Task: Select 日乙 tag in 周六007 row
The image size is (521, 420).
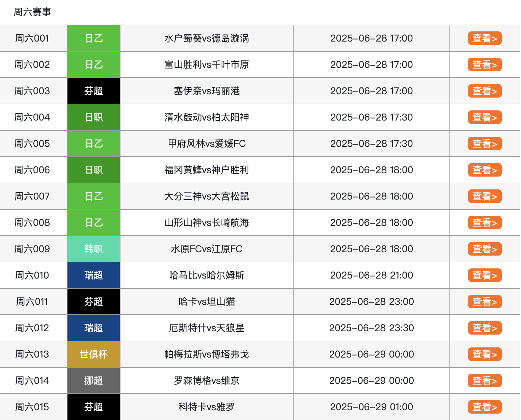Action: point(93,196)
